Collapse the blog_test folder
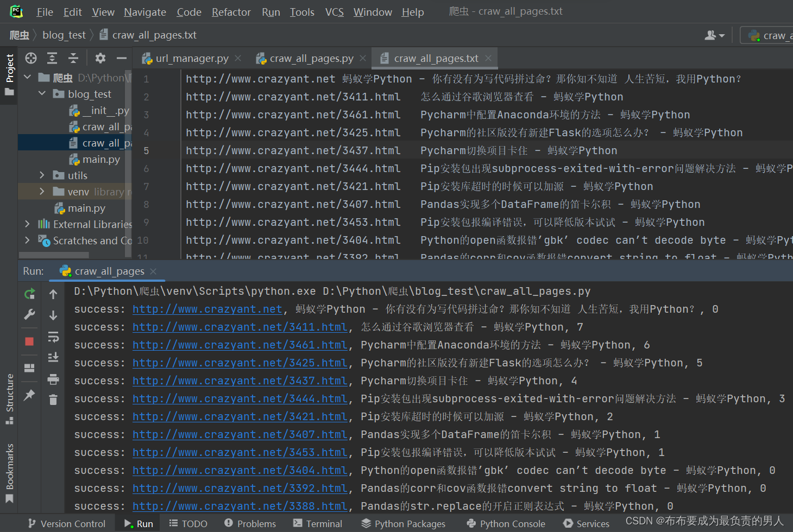Screen dimensions: 793x532 coord(42,94)
